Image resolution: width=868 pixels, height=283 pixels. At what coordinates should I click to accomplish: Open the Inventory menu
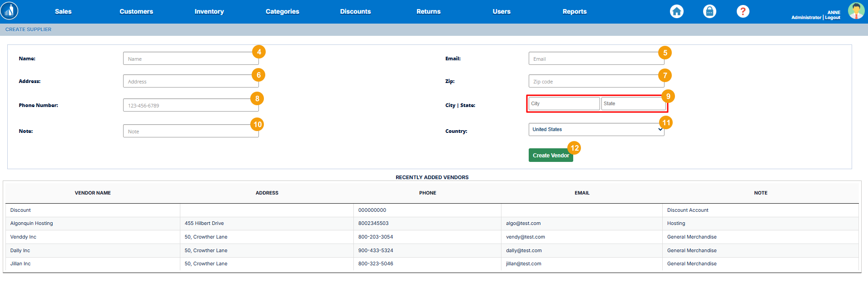(209, 12)
